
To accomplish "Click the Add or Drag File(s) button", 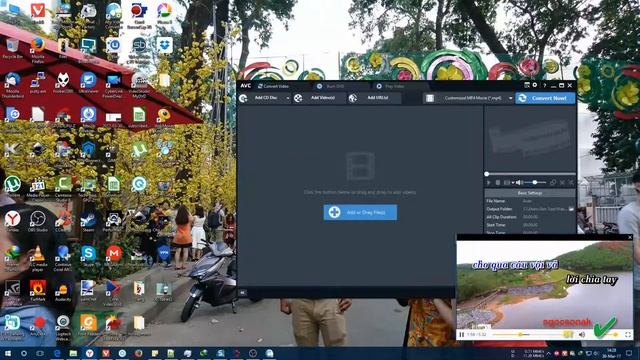I will coord(360,212).
